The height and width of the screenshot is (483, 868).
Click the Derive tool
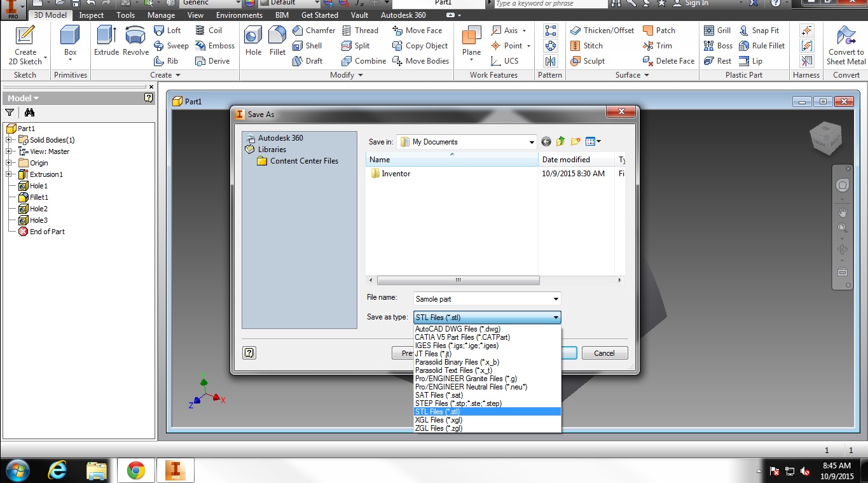click(212, 61)
